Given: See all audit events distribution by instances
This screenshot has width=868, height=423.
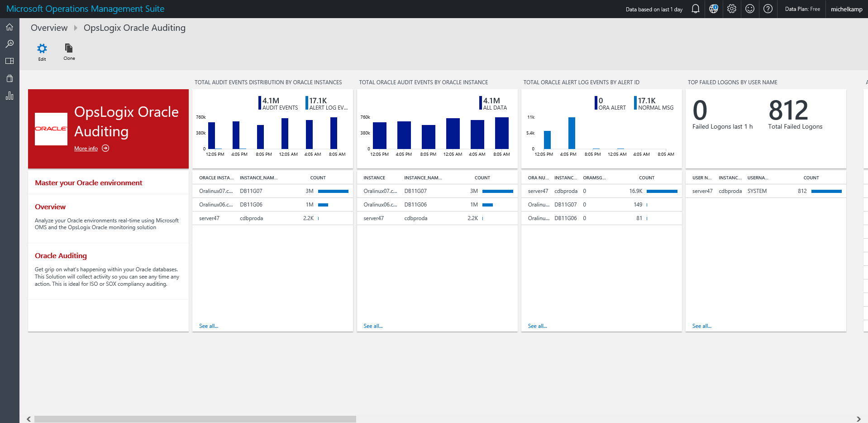Looking at the screenshot, I should click(209, 326).
